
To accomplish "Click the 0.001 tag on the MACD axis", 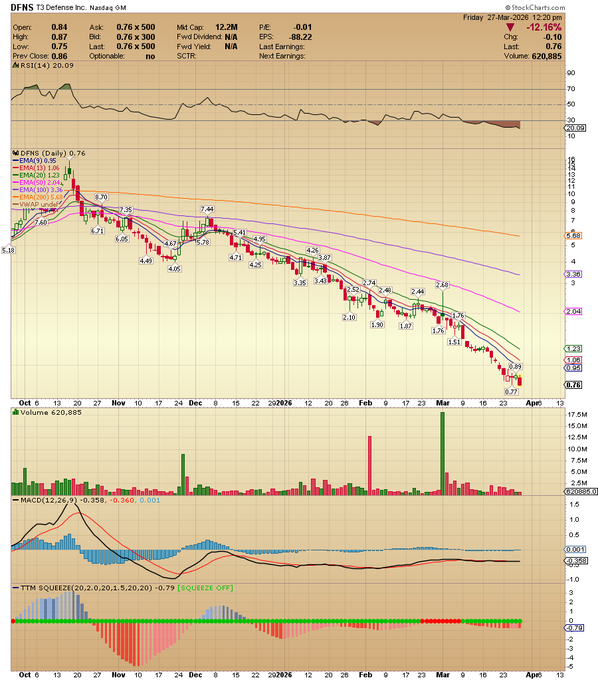I will tap(574, 549).
